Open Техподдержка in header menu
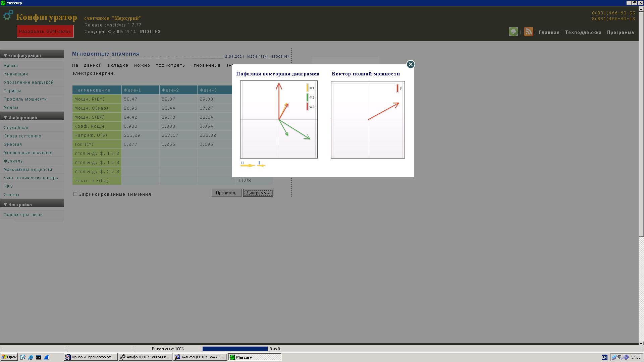This screenshot has height=362, width=644. [x=583, y=33]
